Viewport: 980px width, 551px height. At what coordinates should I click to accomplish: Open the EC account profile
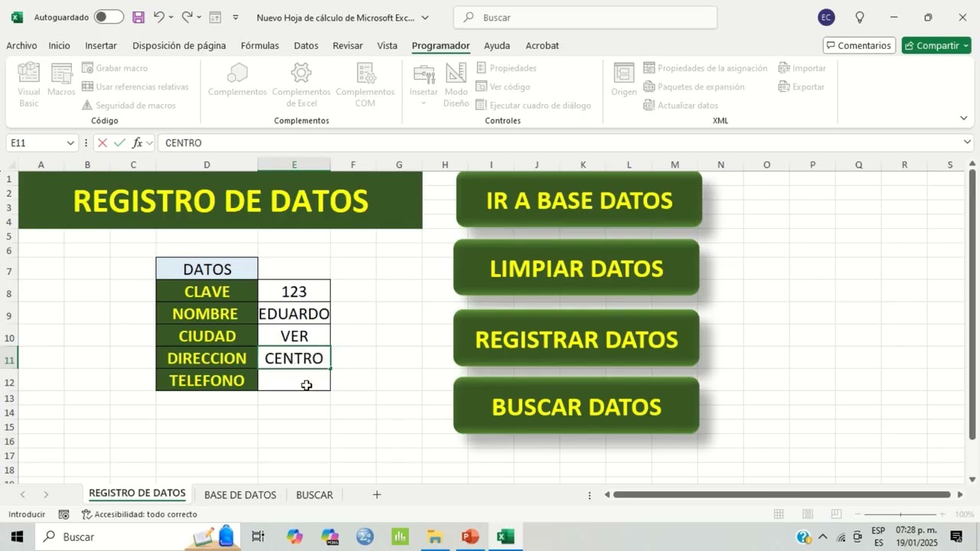825,18
